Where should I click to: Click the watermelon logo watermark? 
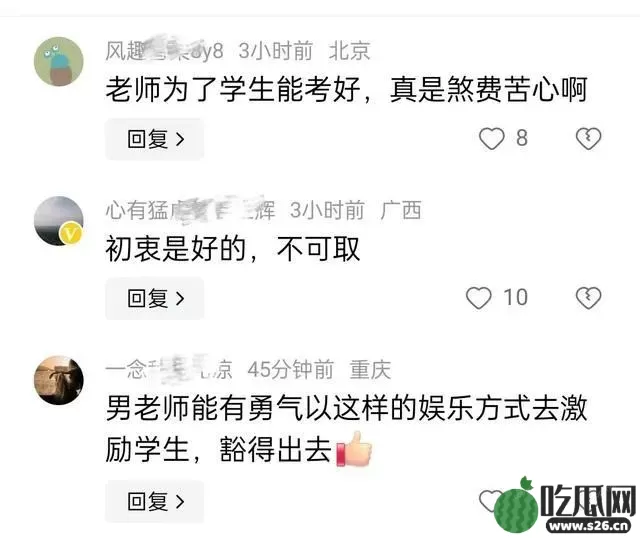pyautogui.click(x=516, y=506)
